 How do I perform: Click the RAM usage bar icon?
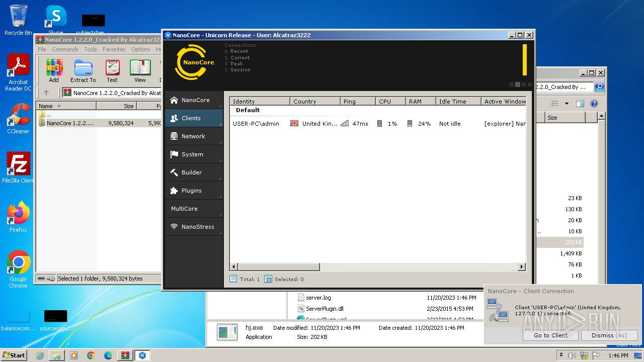(410, 124)
